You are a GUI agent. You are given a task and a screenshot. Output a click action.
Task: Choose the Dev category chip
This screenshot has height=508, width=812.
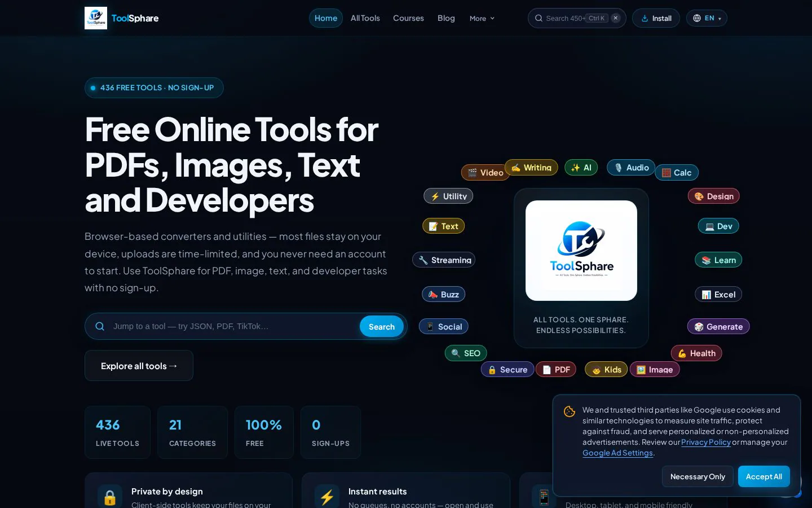tap(718, 226)
